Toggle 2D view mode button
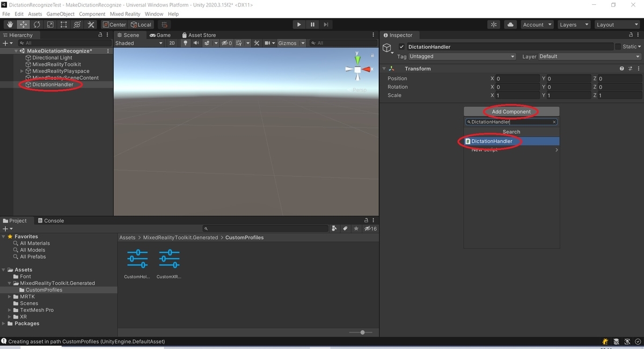 (172, 43)
